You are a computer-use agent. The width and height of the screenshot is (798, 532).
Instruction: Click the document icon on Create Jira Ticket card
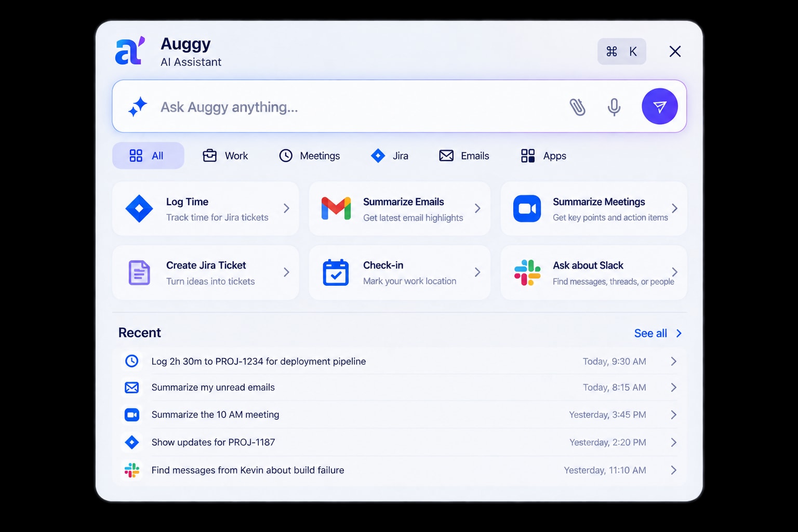139,272
